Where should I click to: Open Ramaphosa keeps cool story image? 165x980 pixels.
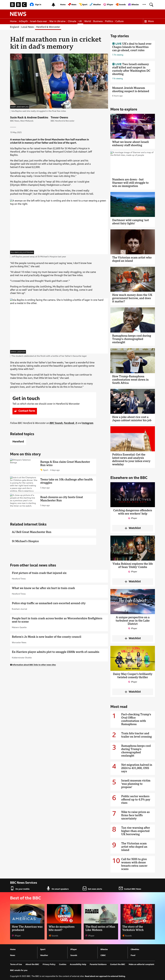[x=132, y=320]
